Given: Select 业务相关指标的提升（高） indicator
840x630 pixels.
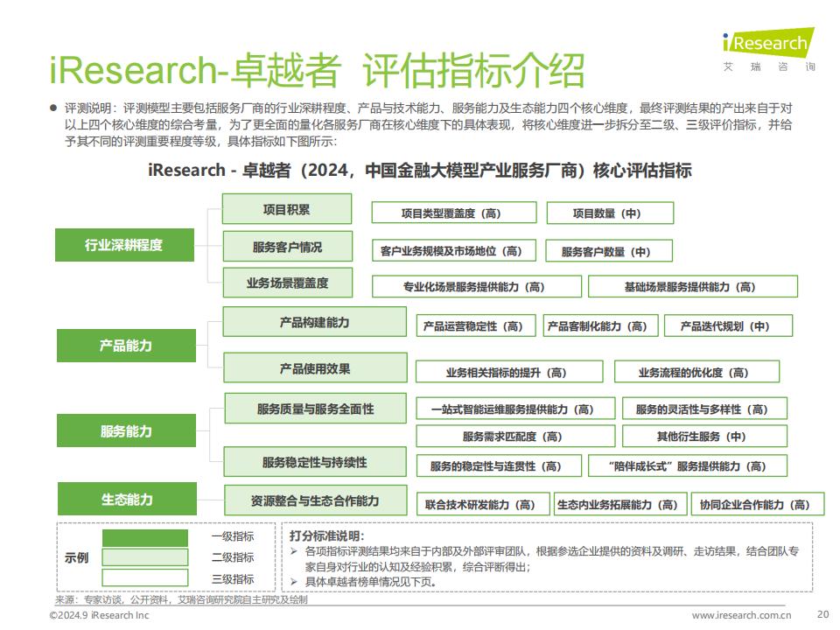Looking at the screenshot, I should point(509,372).
